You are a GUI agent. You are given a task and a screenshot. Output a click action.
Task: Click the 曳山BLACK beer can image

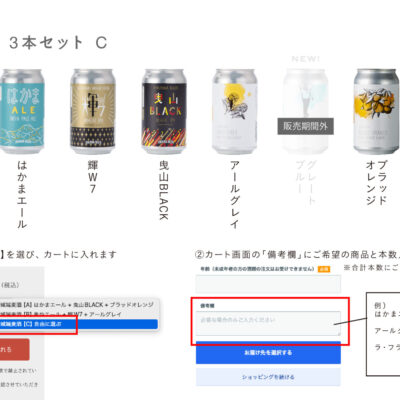[x=164, y=111]
